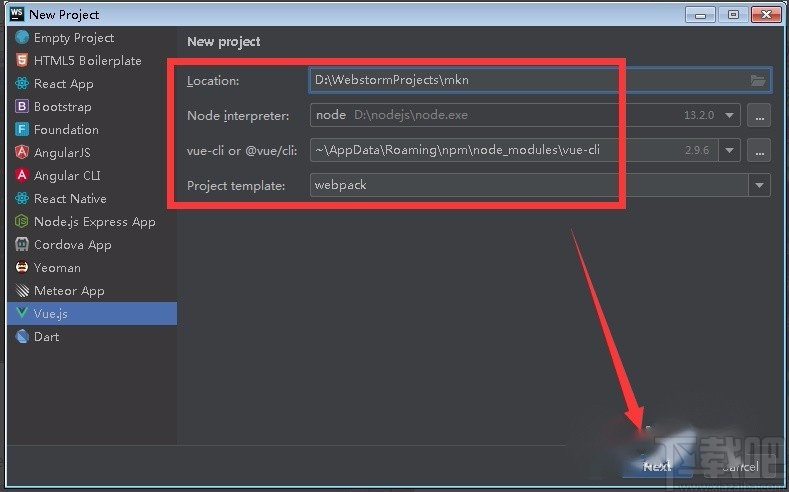Click the 13.2.0 node version text
Viewport: 789px width, 492px height.
point(699,115)
